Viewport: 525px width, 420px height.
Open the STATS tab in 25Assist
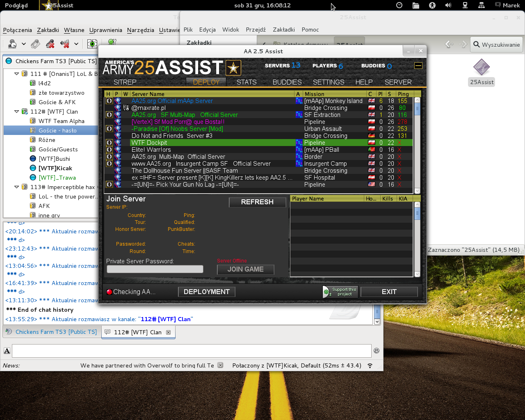tap(247, 82)
